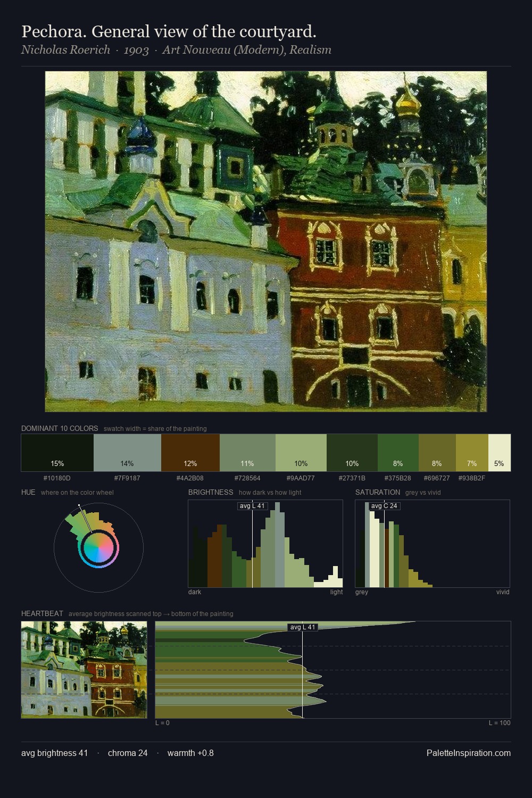Image resolution: width=532 pixels, height=798 pixels.
Task: Click the footer stat 'warmth +0.8'
Action: pos(190,753)
